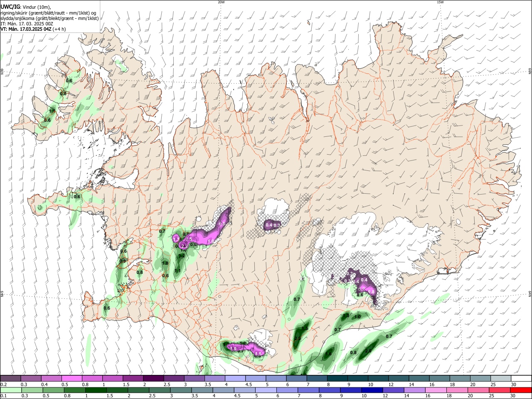
Task: Click the snow legend swatch between 0.2 and 0.3
Action: pyautogui.click(x=10, y=378)
